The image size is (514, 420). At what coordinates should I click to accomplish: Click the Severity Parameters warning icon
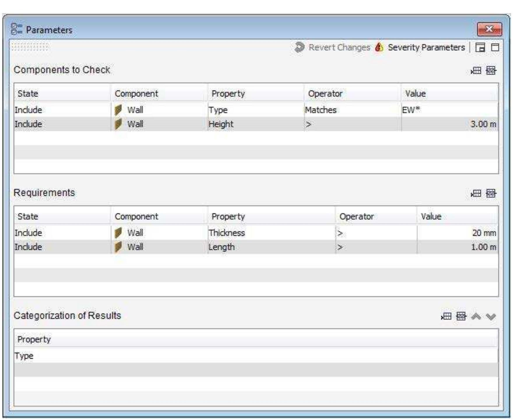pos(379,47)
